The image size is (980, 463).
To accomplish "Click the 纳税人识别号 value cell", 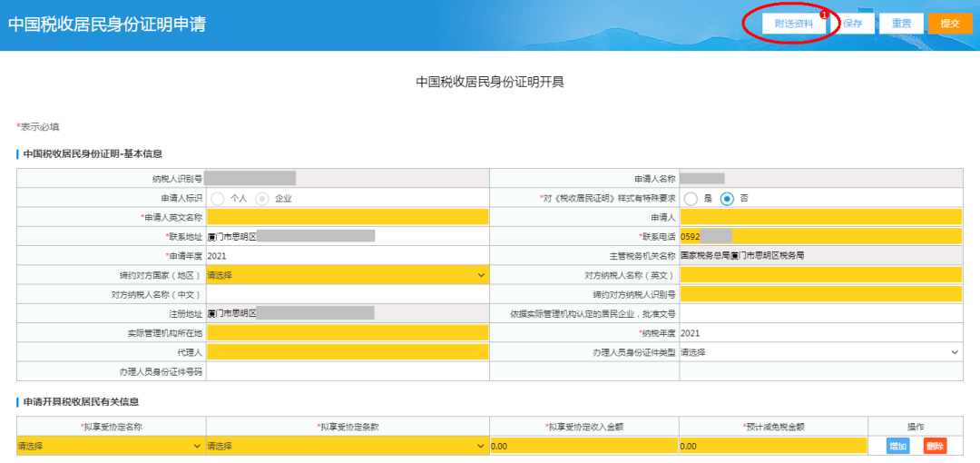I will pos(348,179).
